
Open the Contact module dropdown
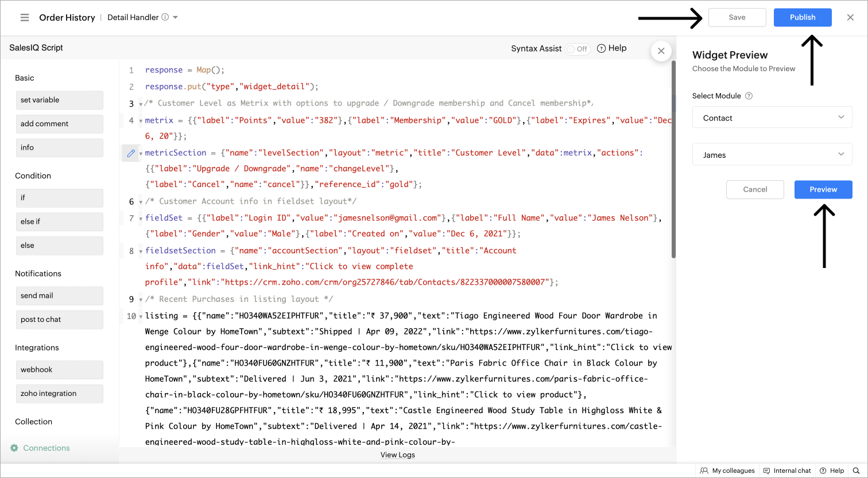(772, 118)
